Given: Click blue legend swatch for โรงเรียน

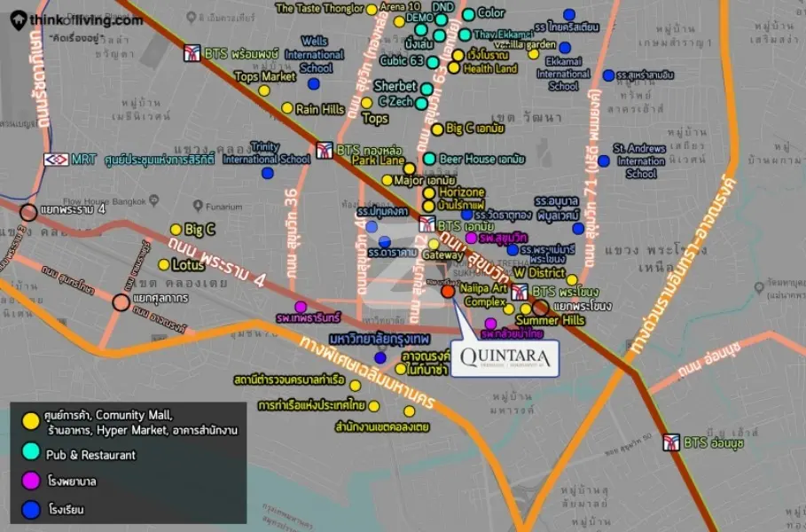Looking at the screenshot, I should (31, 509).
